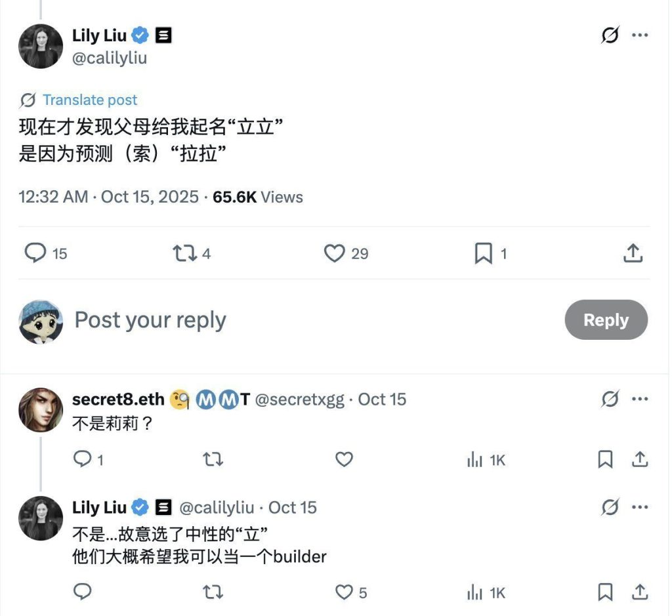Open more options on Lily Liu's reply
Image resolution: width=672 pixels, height=616 pixels.
click(x=640, y=507)
